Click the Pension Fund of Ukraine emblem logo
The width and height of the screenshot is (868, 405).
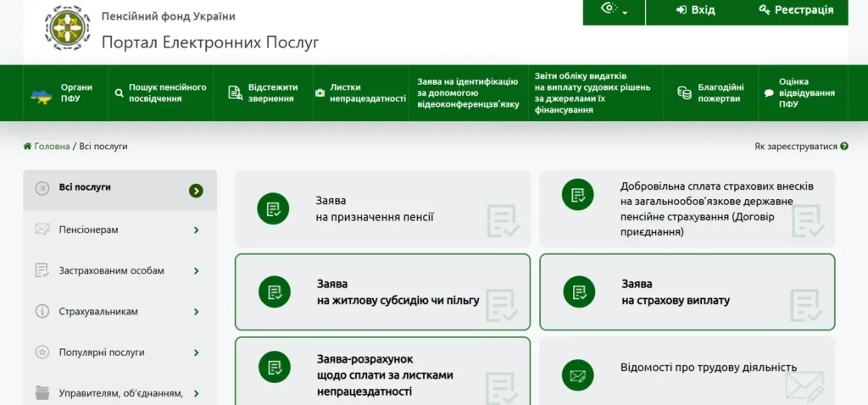[x=67, y=28]
